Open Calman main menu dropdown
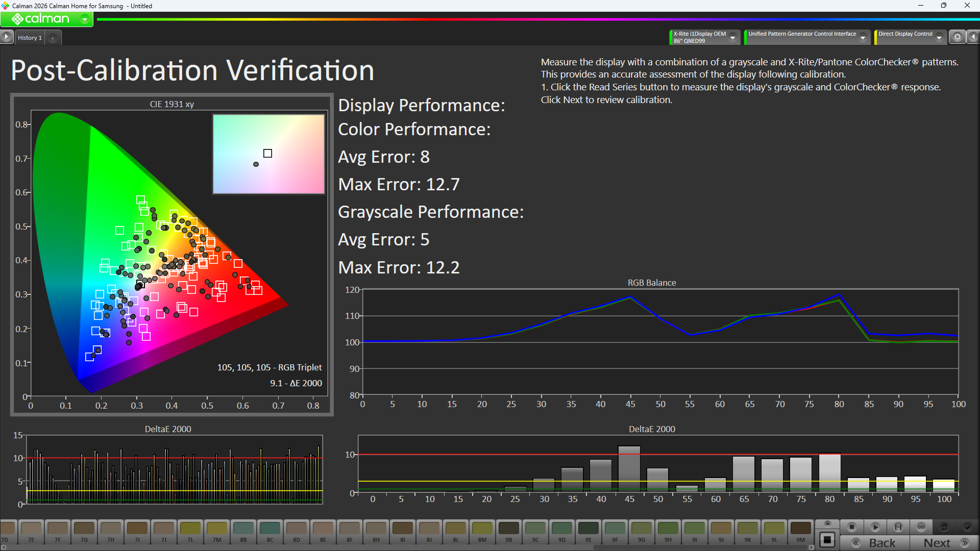980x551 pixels. tap(85, 19)
